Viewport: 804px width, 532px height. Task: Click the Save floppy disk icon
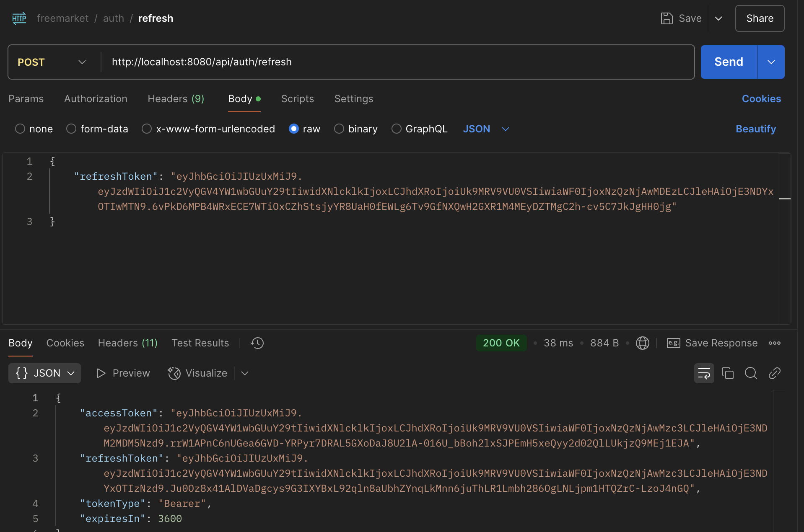click(667, 18)
